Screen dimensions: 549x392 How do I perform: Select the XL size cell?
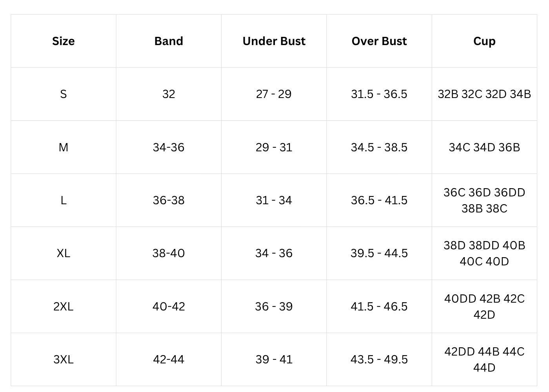click(x=63, y=253)
